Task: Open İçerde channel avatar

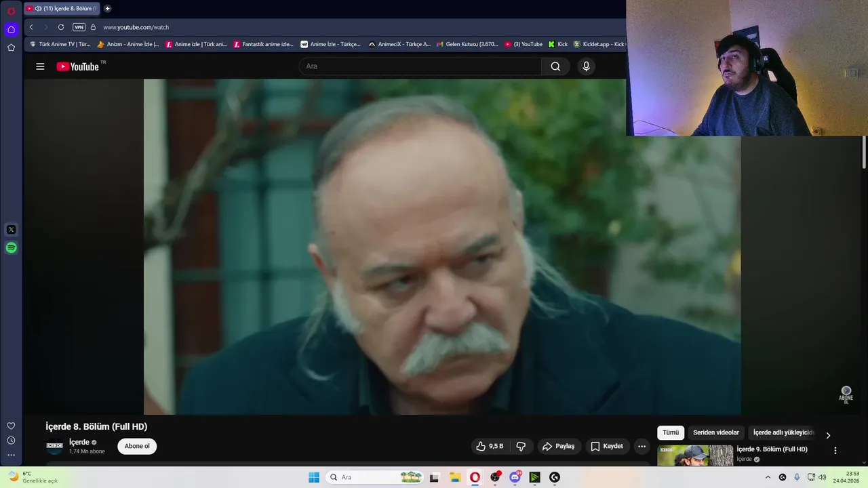Action: 54,446
